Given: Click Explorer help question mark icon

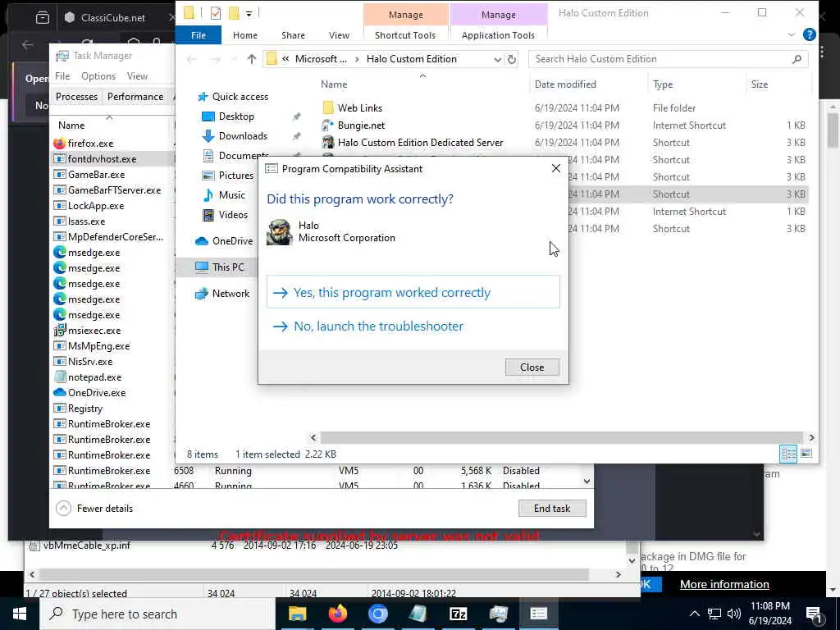Looking at the screenshot, I should (809, 34).
